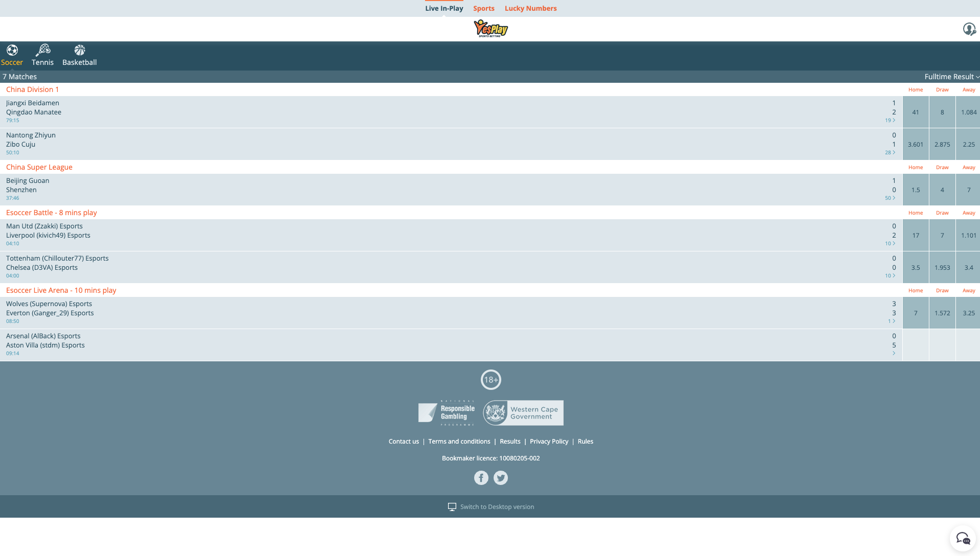The height and width of the screenshot is (556, 980).
Task: Switch to the Sports tab
Action: pyautogui.click(x=484, y=8)
